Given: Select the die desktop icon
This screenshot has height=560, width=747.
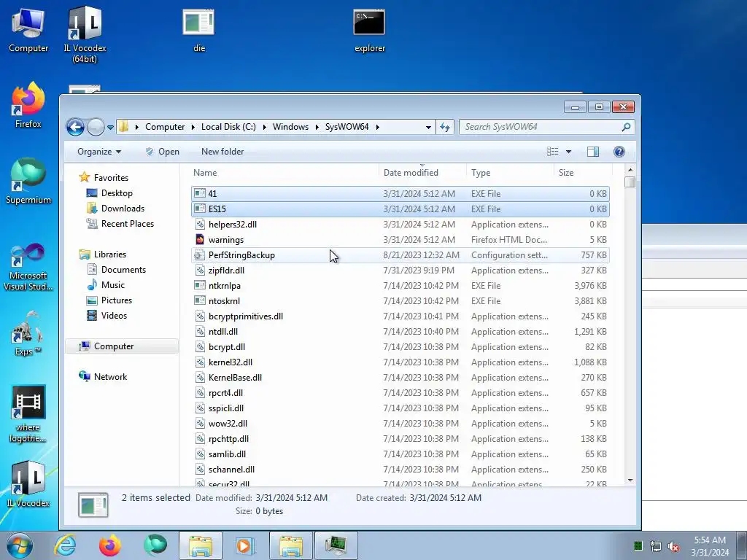Looking at the screenshot, I should pyautogui.click(x=198, y=31).
